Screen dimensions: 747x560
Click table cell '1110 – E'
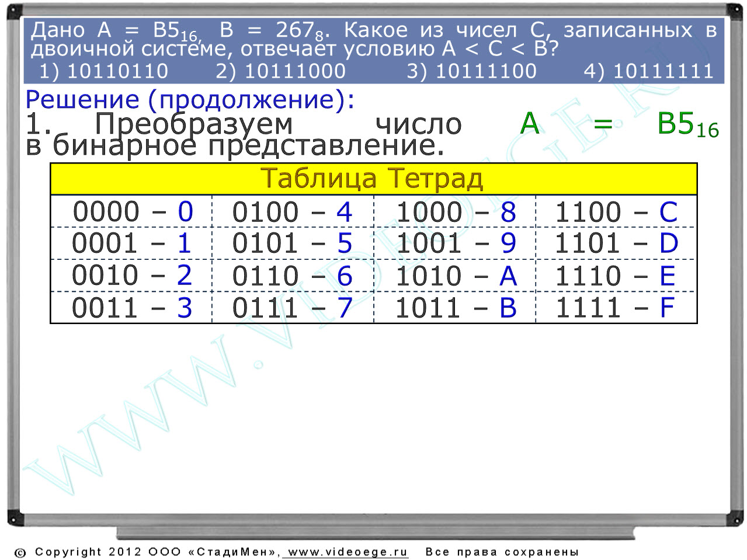(616, 275)
